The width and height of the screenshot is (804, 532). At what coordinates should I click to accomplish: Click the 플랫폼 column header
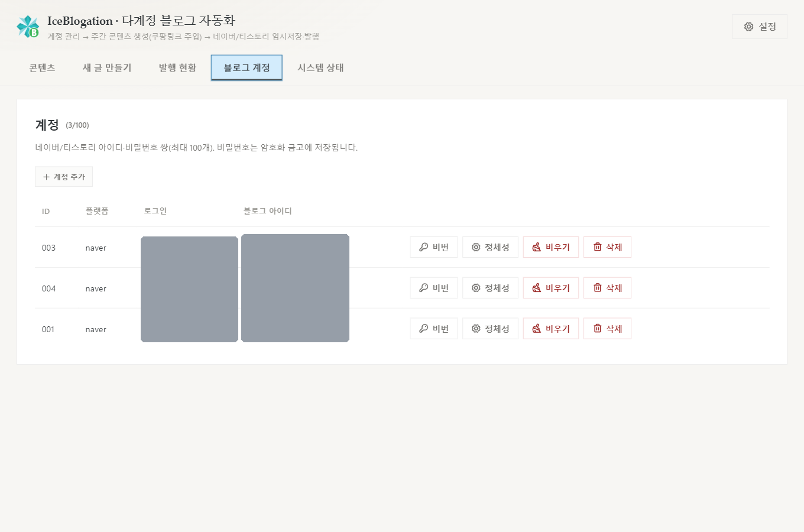[97, 211]
